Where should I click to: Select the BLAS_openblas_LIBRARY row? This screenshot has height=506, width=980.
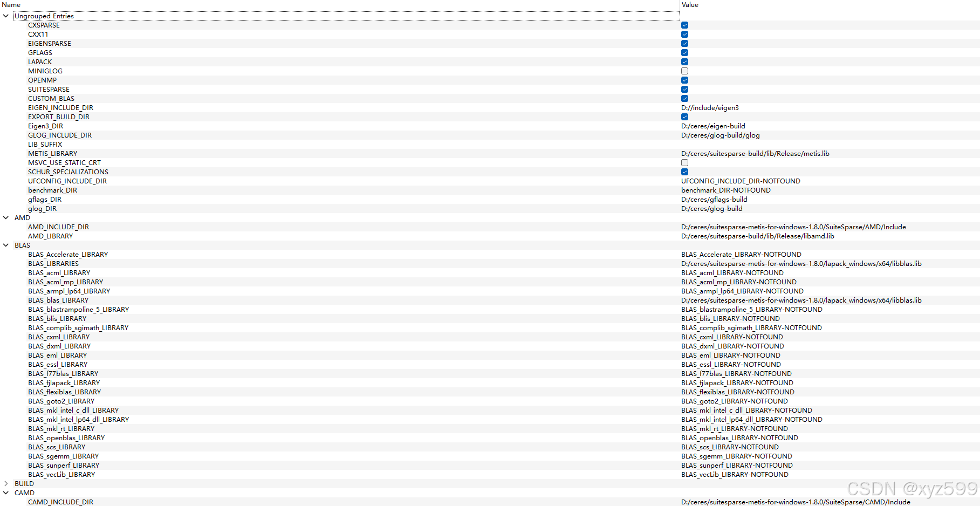pos(66,437)
